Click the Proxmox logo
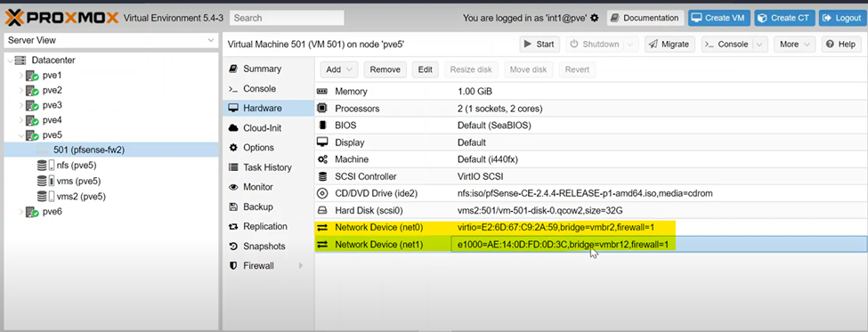The height and width of the screenshot is (332, 868). 62,18
